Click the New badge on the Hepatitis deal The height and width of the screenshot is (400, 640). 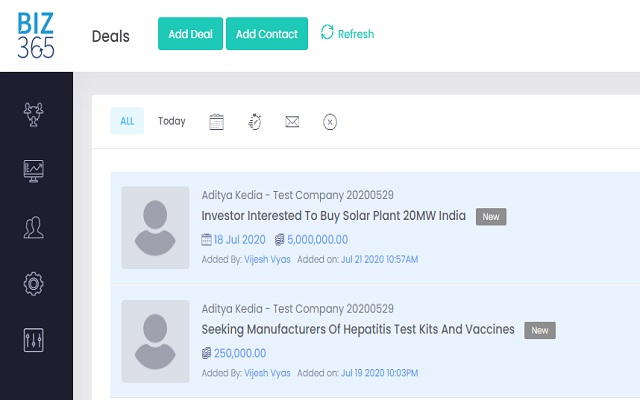point(540,330)
